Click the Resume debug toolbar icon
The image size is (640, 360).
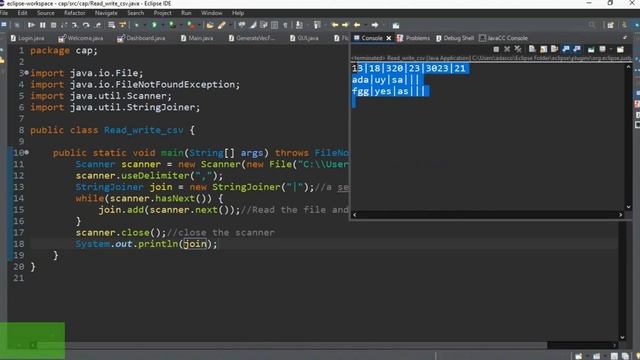[31, 25]
